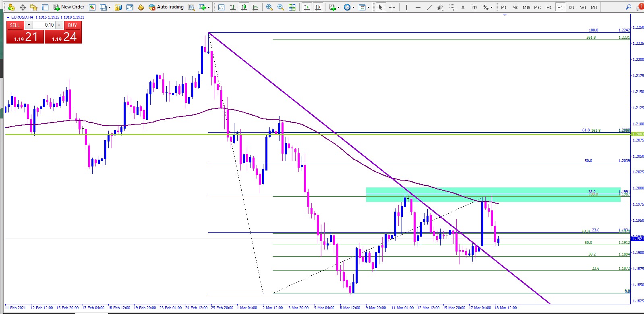Switch chart to full screen icon

point(130,7)
